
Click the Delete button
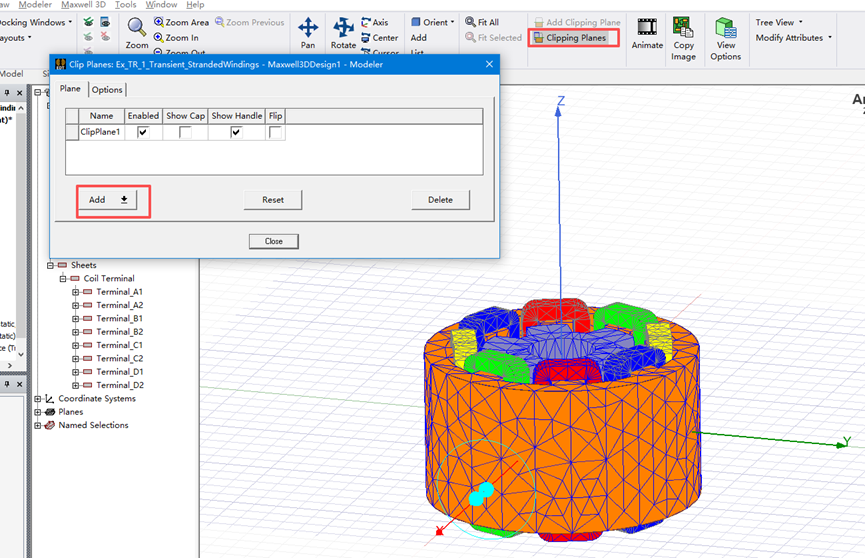(x=440, y=200)
